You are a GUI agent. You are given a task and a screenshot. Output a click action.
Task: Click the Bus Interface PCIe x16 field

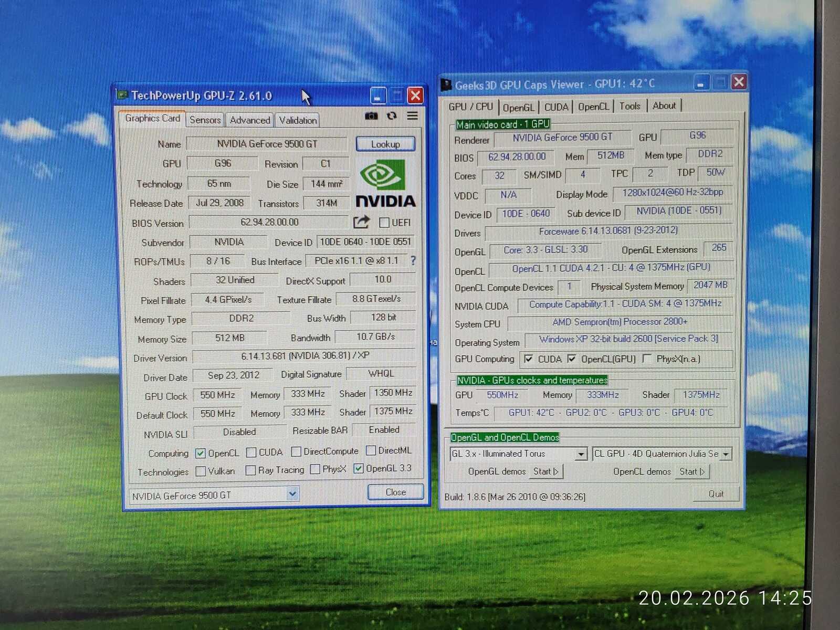pos(356,260)
